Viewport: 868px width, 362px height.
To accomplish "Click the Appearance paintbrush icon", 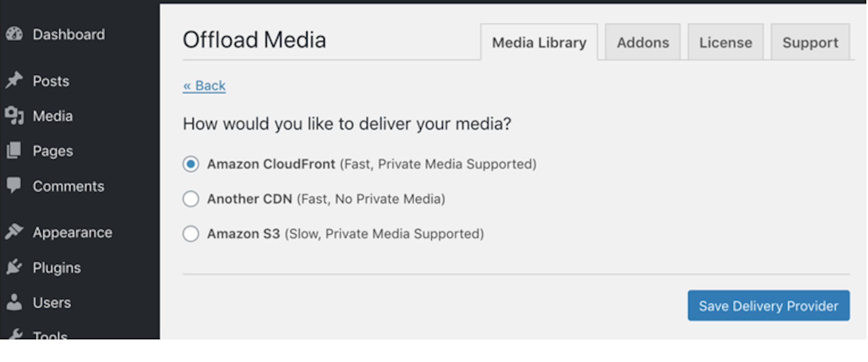I will click(x=14, y=232).
